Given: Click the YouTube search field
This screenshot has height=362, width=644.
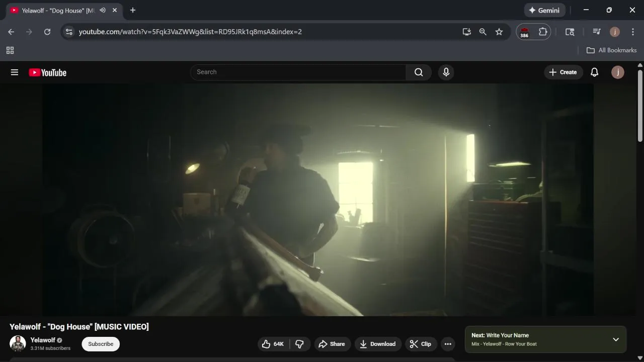Looking at the screenshot, I should click(x=298, y=72).
